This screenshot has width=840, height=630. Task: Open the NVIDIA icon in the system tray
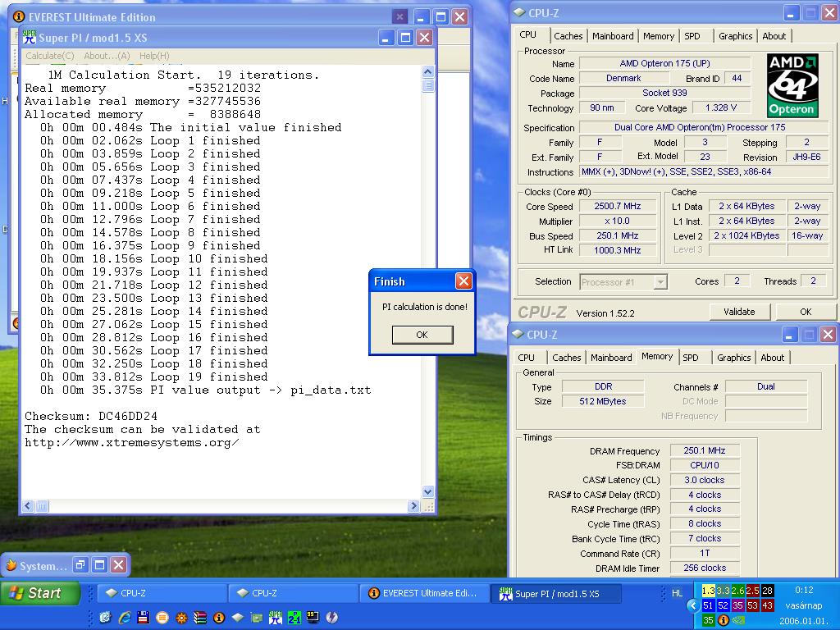point(738,620)
